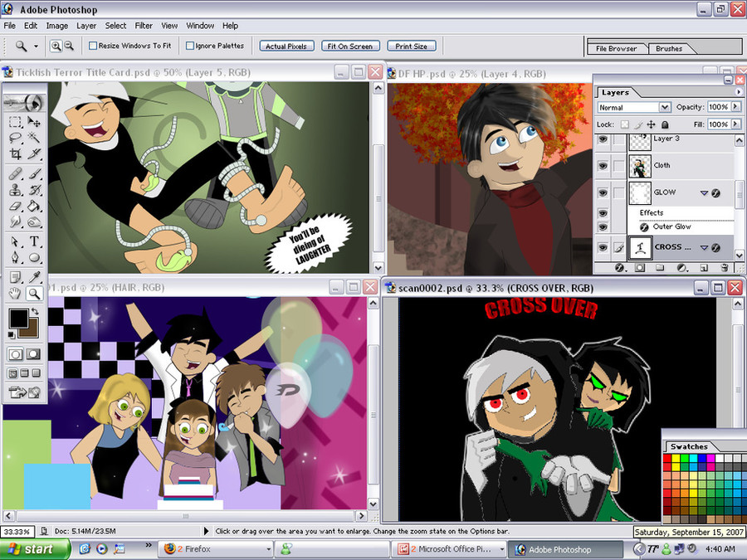Select the Ellipse shape tool
The height and width of the screenshot is (560, 747).
34,258
